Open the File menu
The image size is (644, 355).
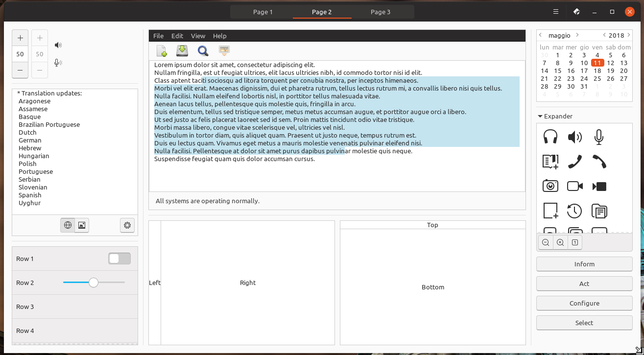[x=158, y=36]
